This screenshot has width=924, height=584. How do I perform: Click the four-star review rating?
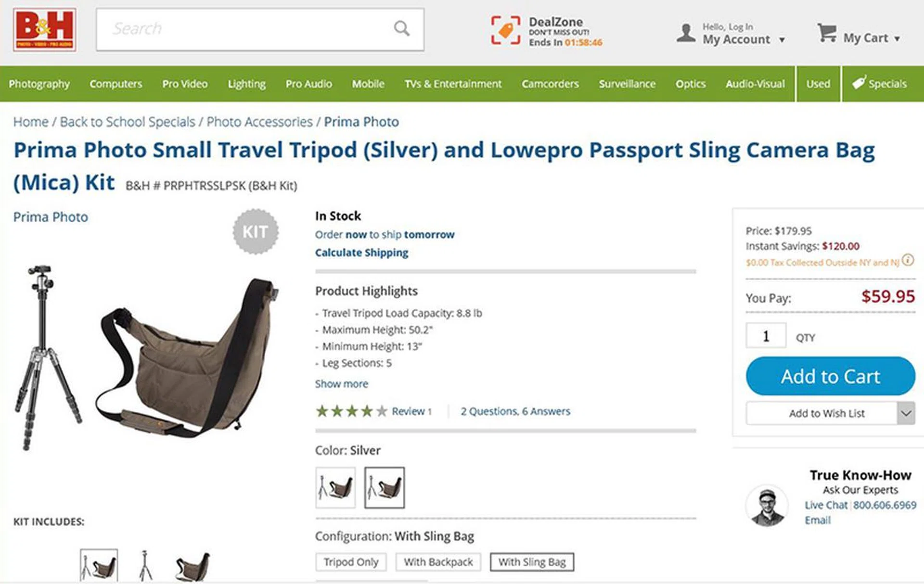coord(351,411)
